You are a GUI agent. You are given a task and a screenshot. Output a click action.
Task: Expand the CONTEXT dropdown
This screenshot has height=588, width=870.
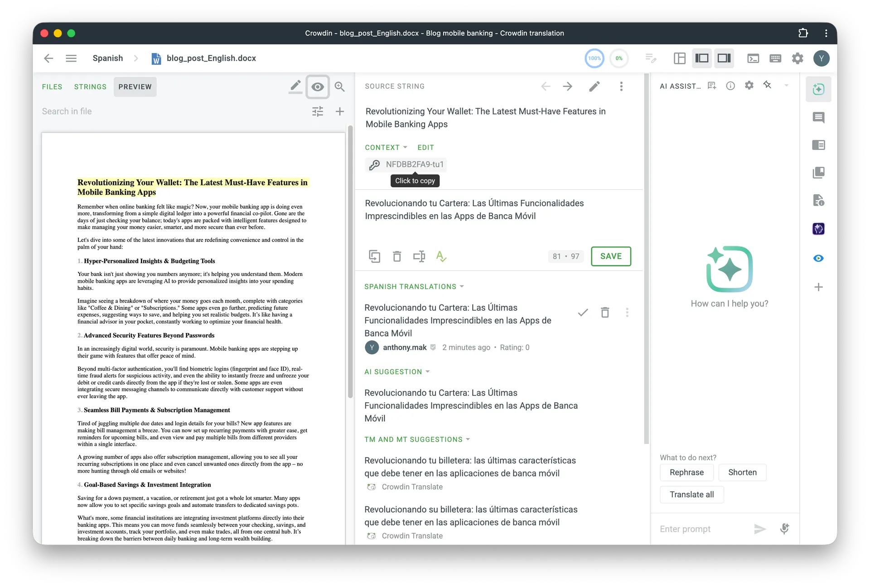point(386,148)
